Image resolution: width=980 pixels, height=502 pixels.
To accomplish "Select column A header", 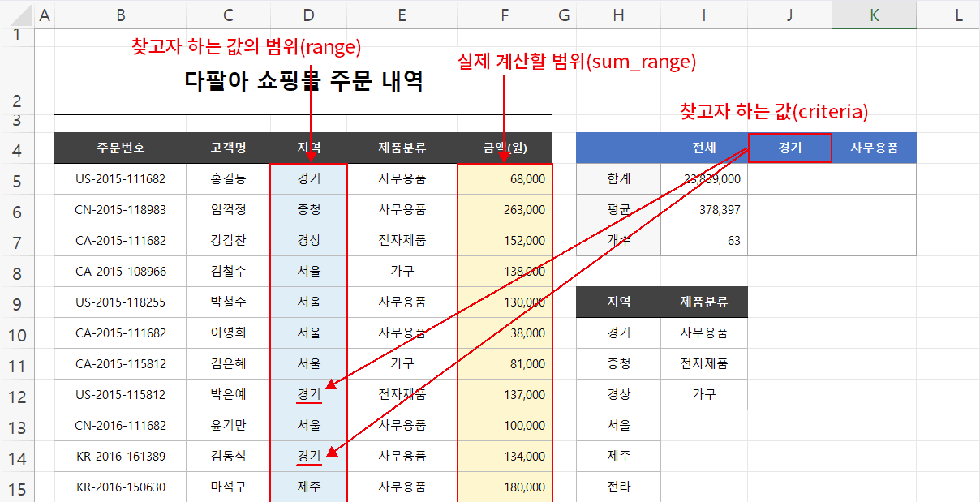I will point(44,14).
